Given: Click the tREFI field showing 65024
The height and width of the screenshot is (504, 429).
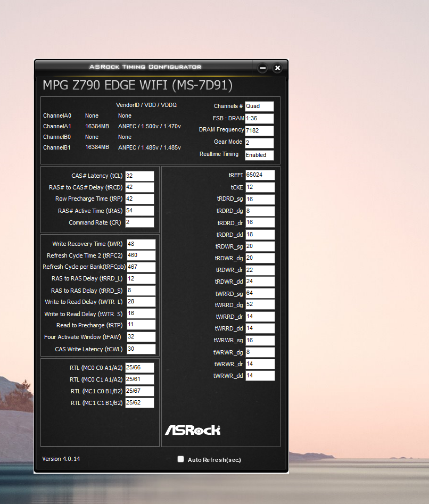Looking at the screenshot, I should click(x=260, y=175).
